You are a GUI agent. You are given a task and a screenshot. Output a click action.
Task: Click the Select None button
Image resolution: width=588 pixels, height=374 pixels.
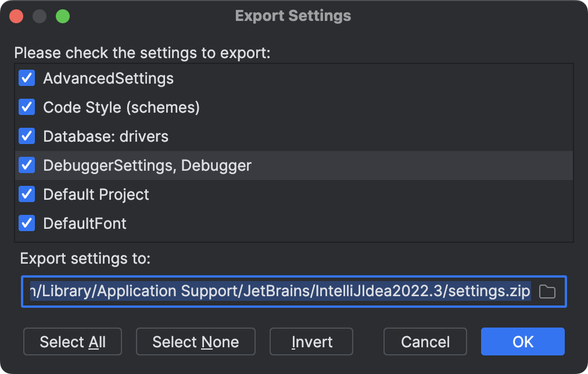(195, 342)
